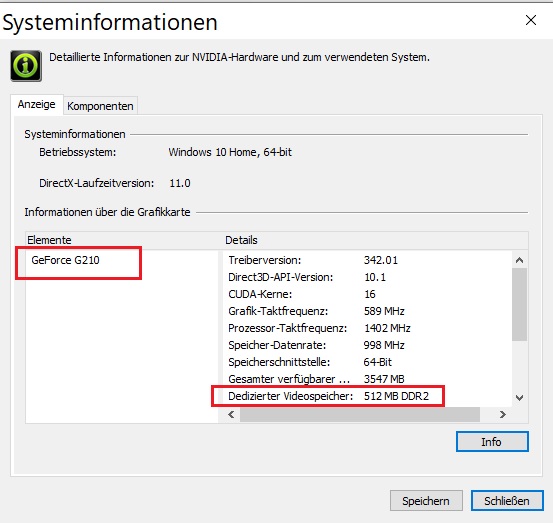This screenshot has height=523, width=553.
Task: Select the GeForce G210 element
Action: 65,260
